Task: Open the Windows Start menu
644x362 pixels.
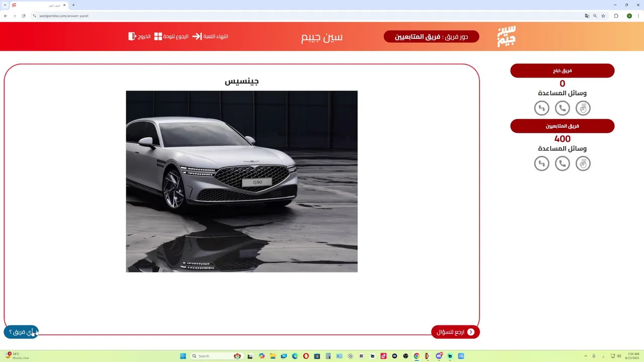Action: coord(183,356)
